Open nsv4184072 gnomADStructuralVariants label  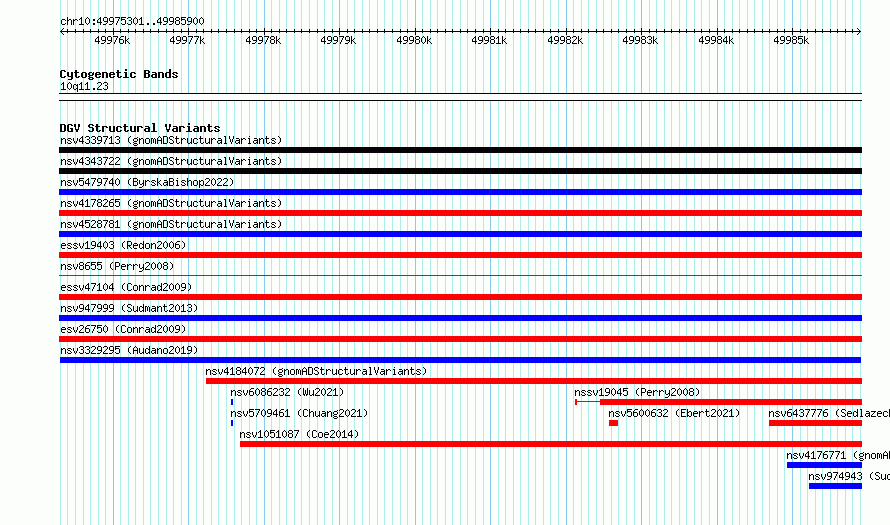click(316, 371)
